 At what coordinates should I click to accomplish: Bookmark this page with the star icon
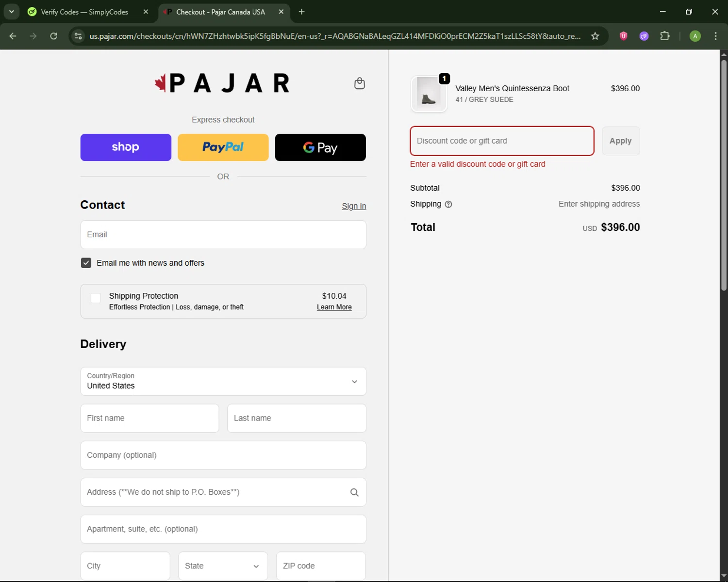[x=595, y=36]
